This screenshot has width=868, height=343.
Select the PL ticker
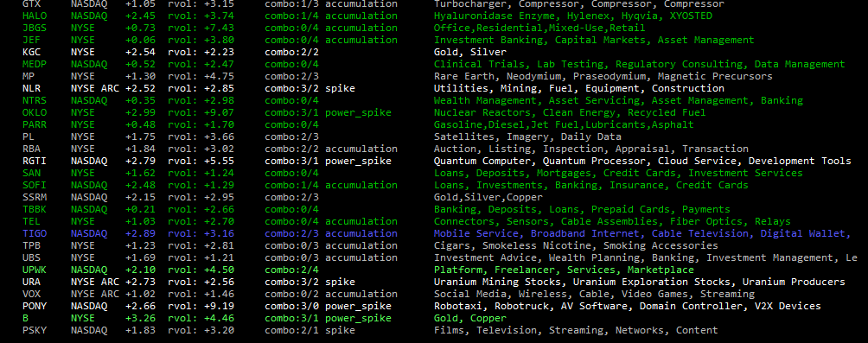(29, 137)
